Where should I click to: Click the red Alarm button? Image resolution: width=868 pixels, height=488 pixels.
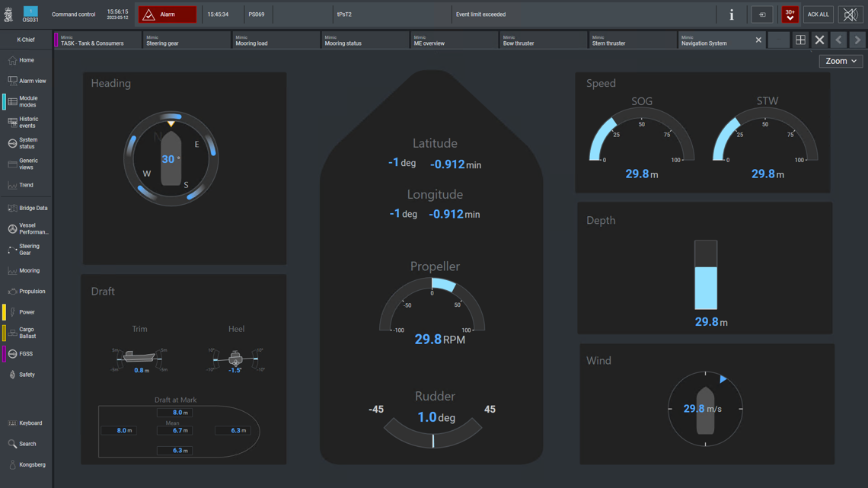coord(167,14)
